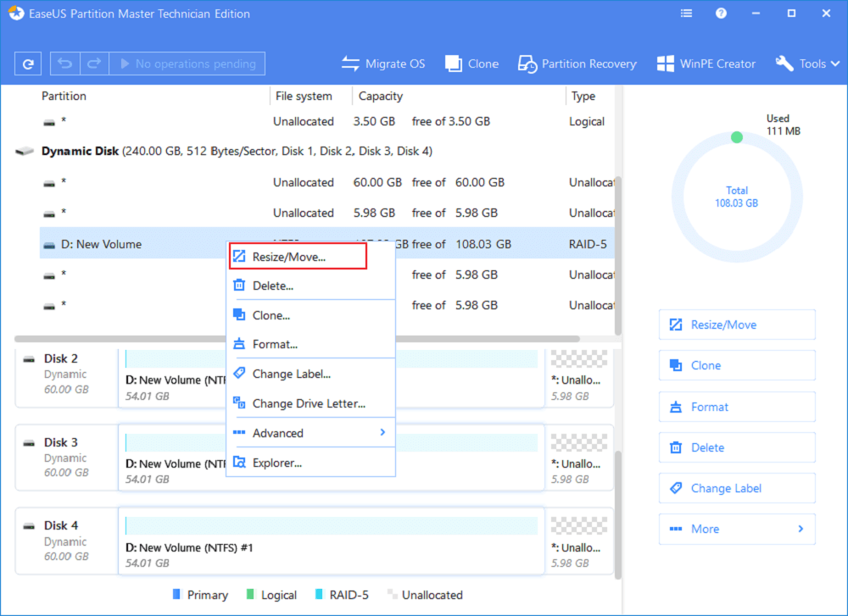
Task: Click the RAID-5 legend color swatch
Action: [x=321, y=595]
